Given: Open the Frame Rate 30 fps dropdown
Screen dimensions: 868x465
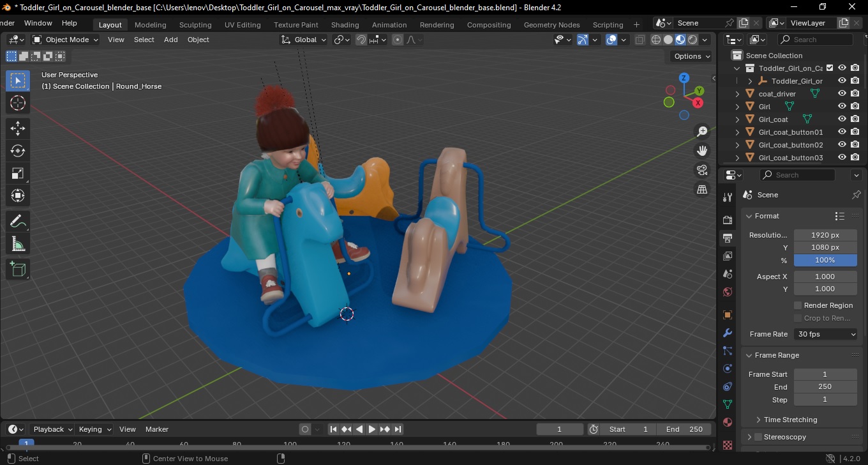Looking at the screenshot, I should (x=826, y=334).
